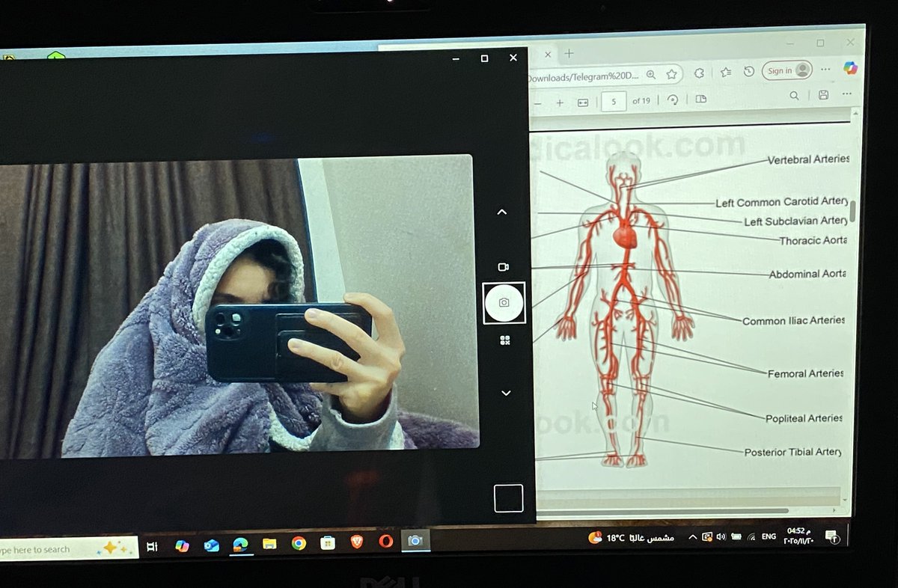Click the Abdominal Aorta label
The width and height of the screenshot is (898, 588).
(x=807, y=275)
